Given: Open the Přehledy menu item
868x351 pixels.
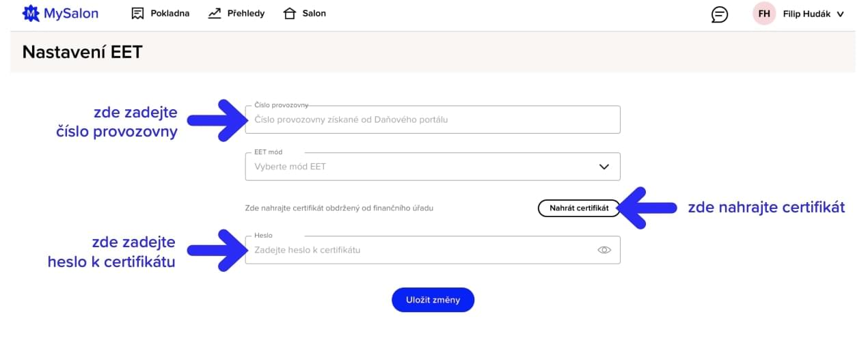Looking at the screenshot, I should point(245,13).
